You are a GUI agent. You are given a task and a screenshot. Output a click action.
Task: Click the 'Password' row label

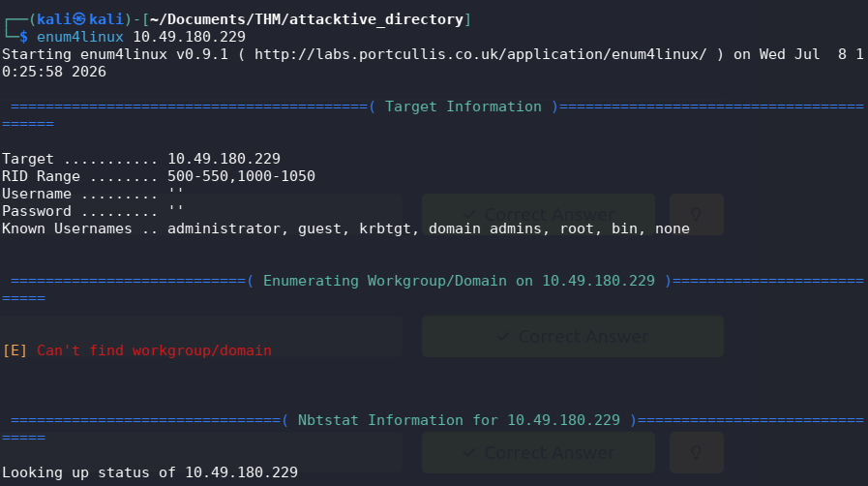(x=37, y=211)
